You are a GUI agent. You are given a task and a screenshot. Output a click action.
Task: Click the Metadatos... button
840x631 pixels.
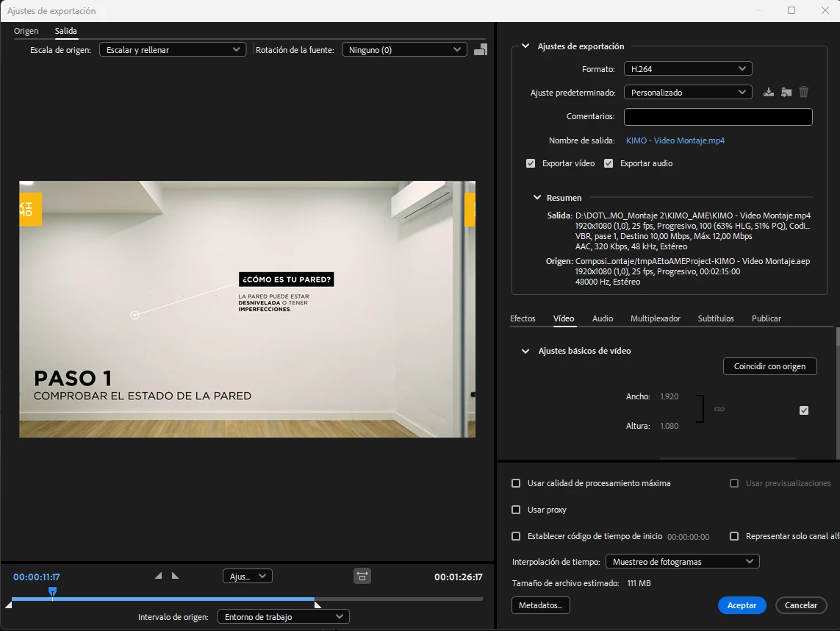[541, 605]
